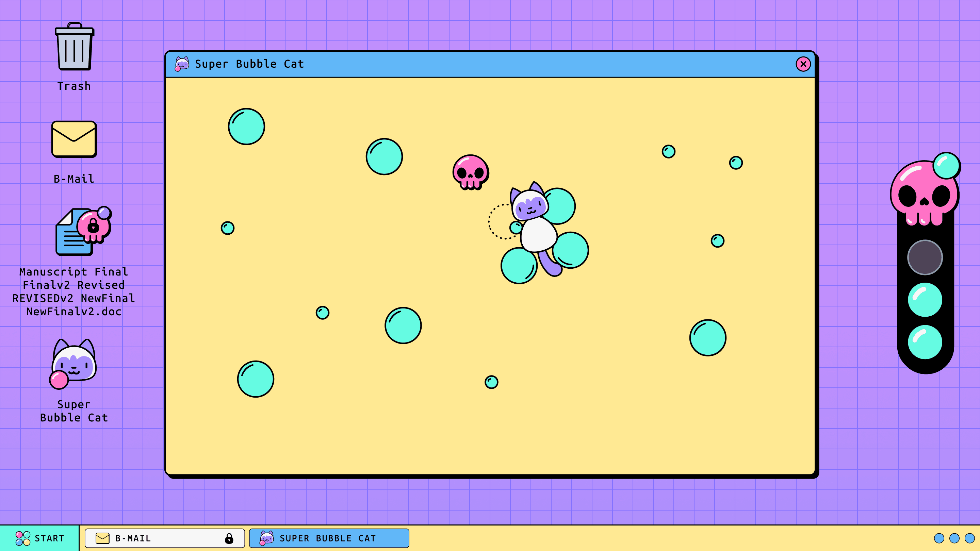Launch the Super Bubble Cat desktop icon
980x551 pixels.
click(x=74, y=364)
